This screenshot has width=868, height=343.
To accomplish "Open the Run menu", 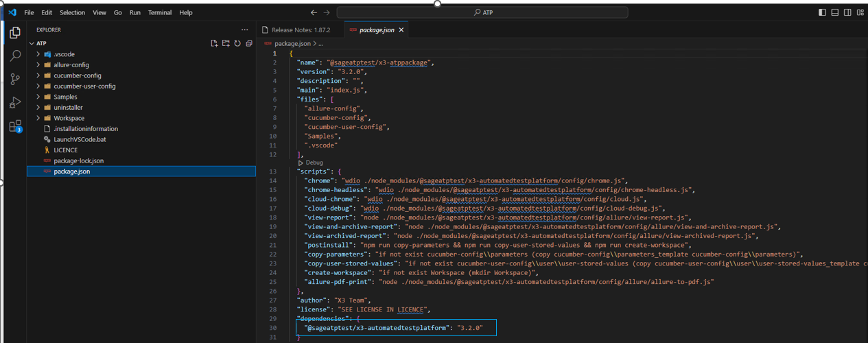I will click(x=135, y=12).
